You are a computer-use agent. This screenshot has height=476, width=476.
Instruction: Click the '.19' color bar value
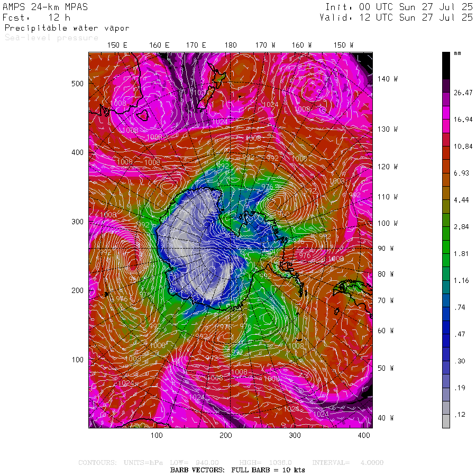tap(460, 388)
